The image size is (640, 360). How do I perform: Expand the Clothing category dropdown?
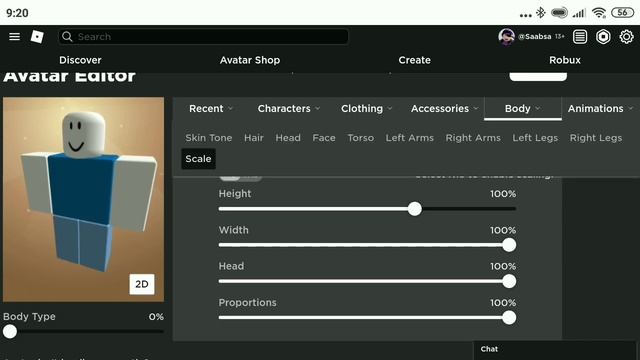(367, 109)
